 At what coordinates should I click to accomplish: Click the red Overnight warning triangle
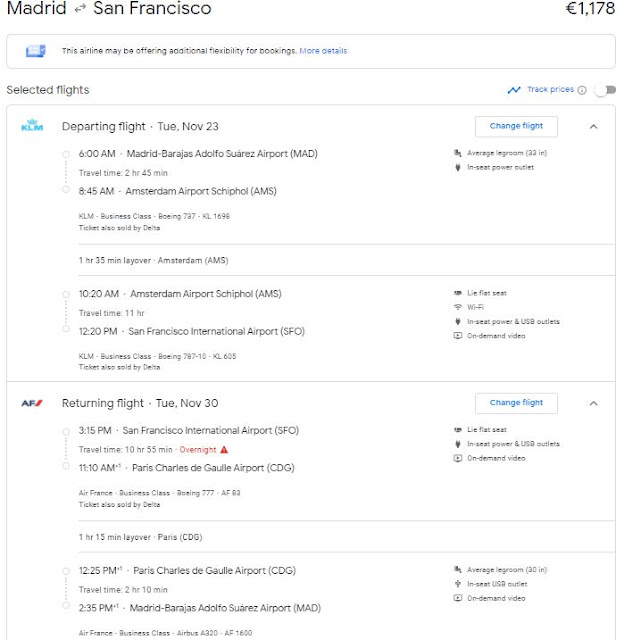pyautogui.click(x=224, y=450)
